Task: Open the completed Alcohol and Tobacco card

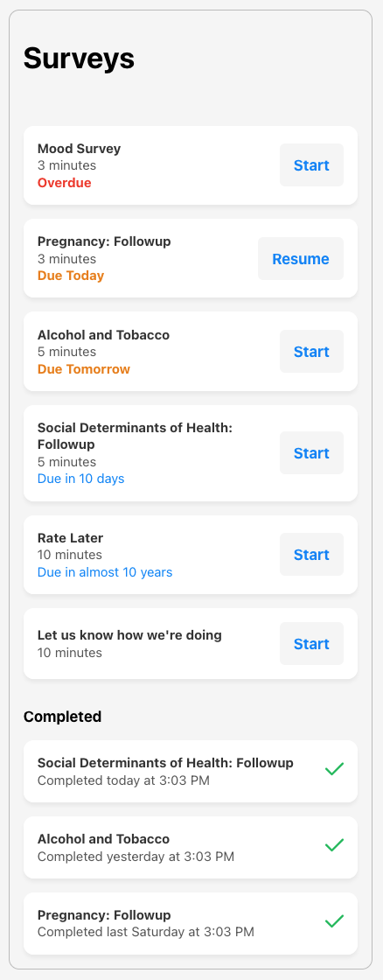Action: [191, 847]
